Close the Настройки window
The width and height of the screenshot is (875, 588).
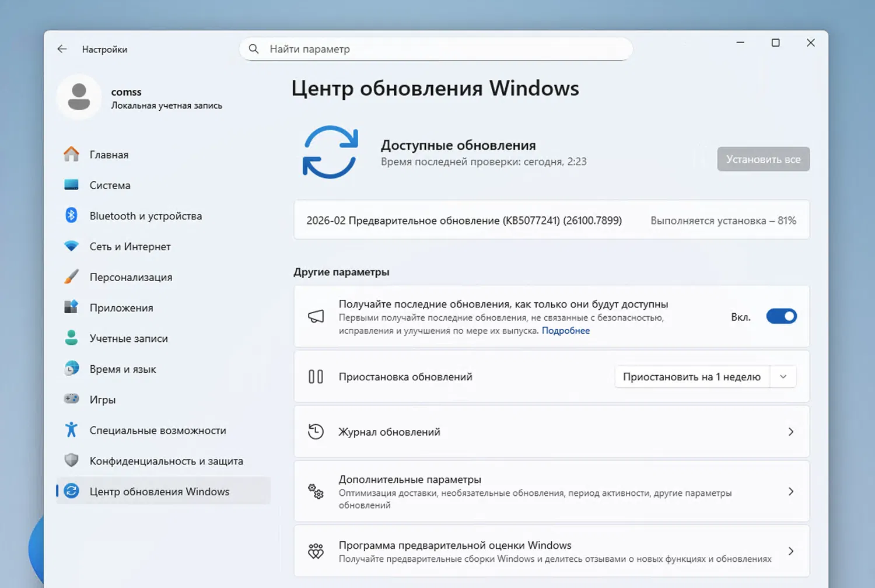[x=810, y=43]
